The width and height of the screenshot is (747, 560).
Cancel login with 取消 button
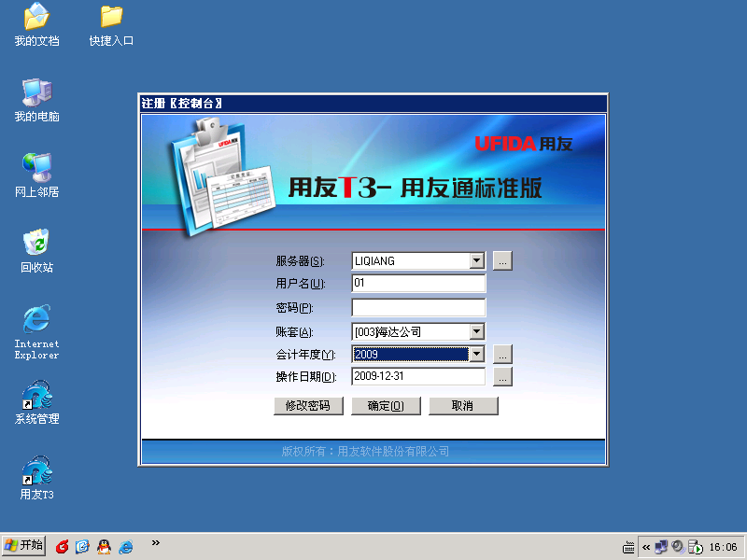[x=463, y=406]
